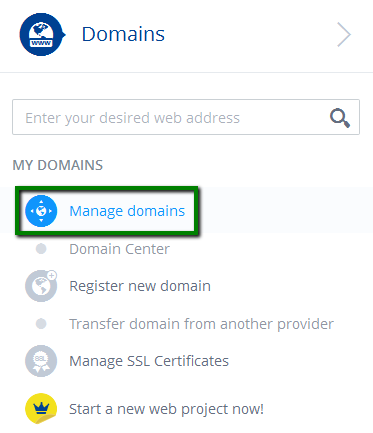Click the MY DOMAINS section header
Image resolution: width=373 pixels, height=433 pixels.
click(58, 165)
